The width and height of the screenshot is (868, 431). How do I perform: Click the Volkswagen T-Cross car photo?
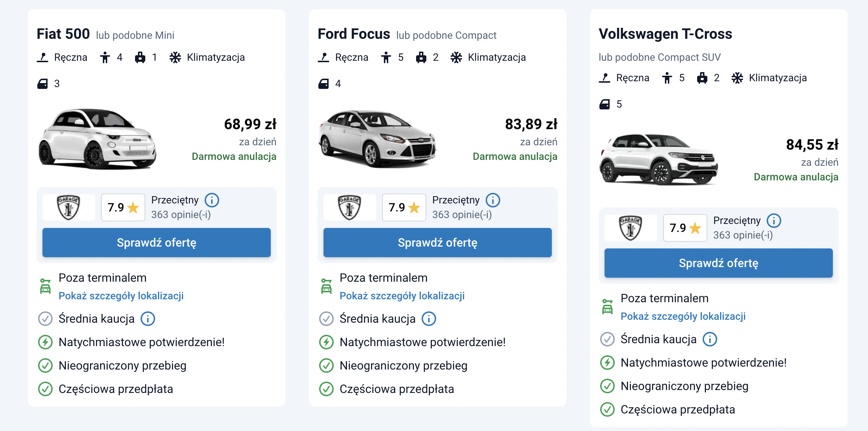[658, 160]
